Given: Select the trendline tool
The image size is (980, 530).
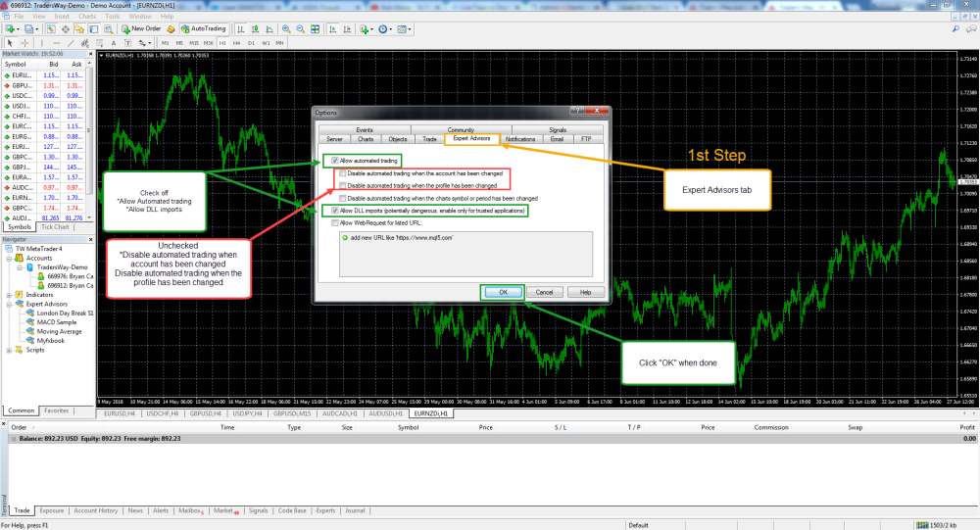Looking at the screenshot, I should (x=71, y=42).
